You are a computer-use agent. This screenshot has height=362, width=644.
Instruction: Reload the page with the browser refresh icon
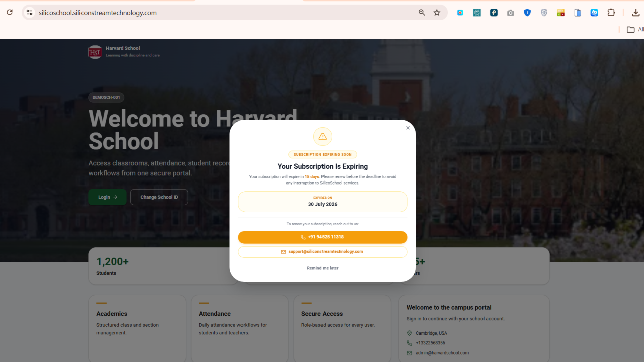9,12
